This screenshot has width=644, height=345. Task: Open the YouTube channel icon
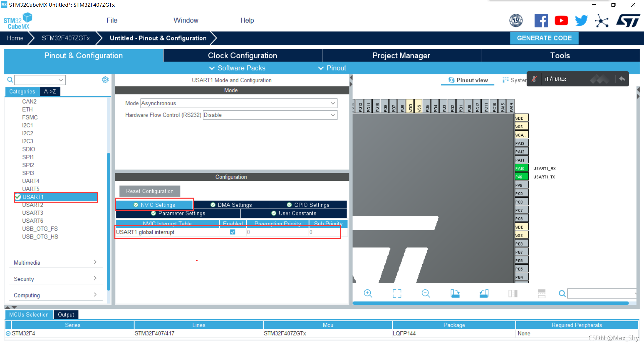(561, 21)
